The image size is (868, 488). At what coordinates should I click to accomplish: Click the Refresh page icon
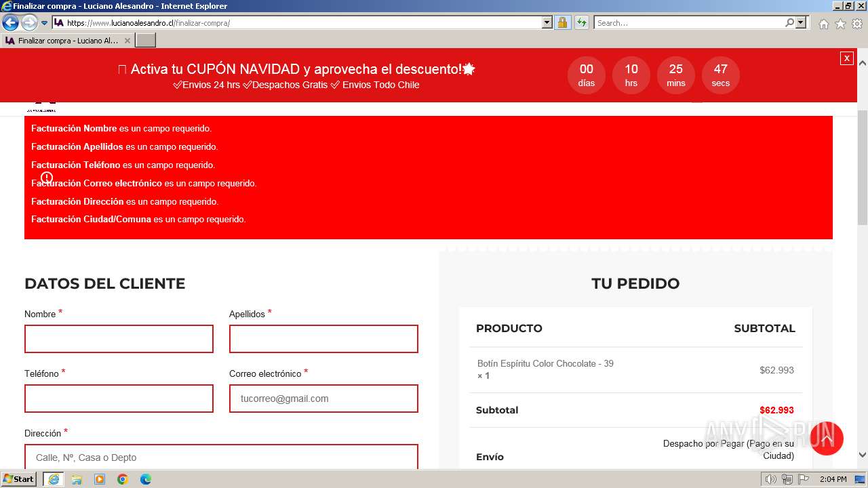click(581, 22)
